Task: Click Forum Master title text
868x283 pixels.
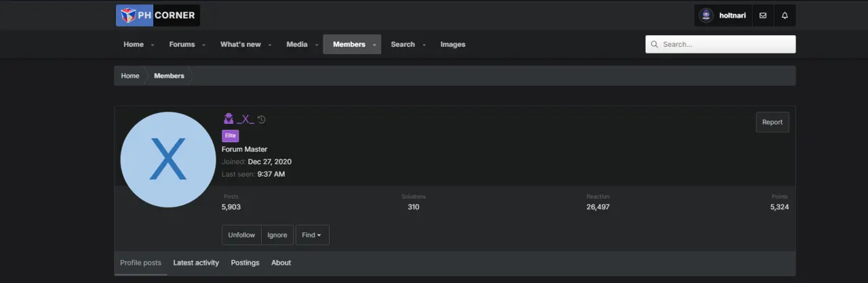Action: tap(245, 149)
